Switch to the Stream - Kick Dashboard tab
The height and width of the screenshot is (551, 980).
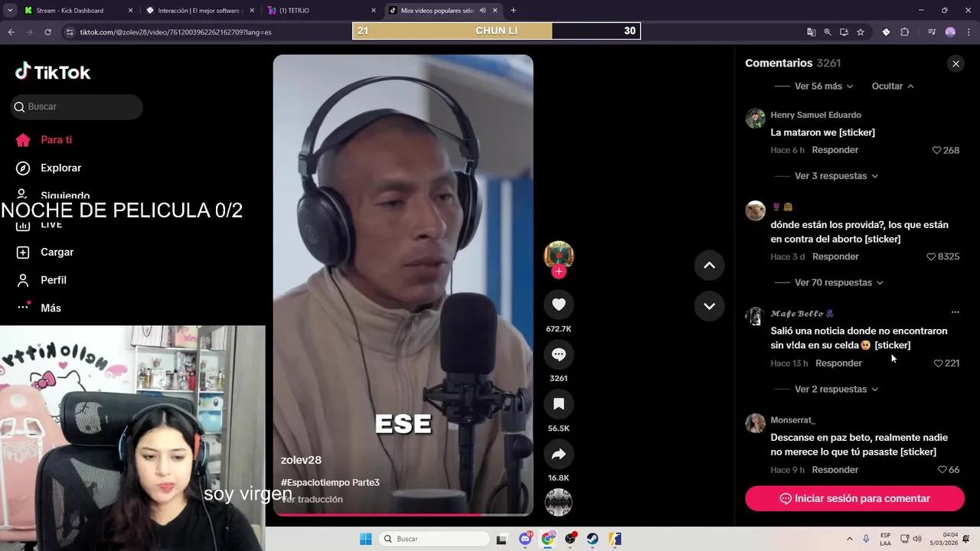click(x=77, y=11)
